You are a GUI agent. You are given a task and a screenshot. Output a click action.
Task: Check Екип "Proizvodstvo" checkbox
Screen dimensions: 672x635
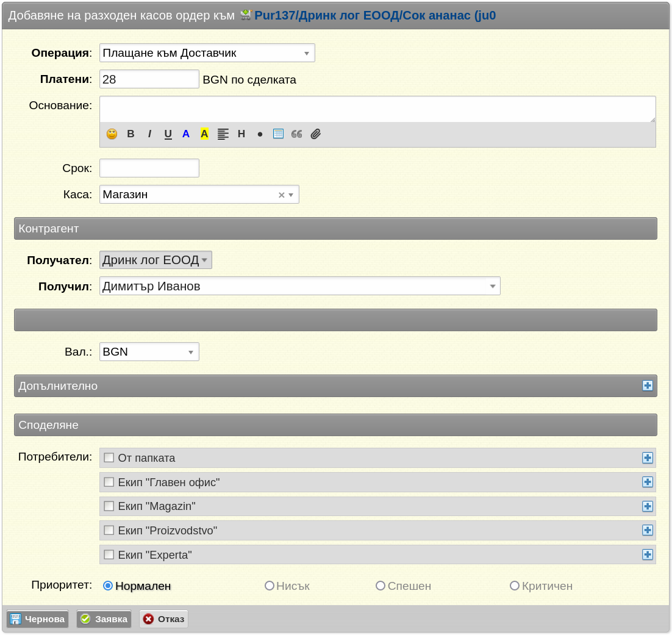pos(109,530)
